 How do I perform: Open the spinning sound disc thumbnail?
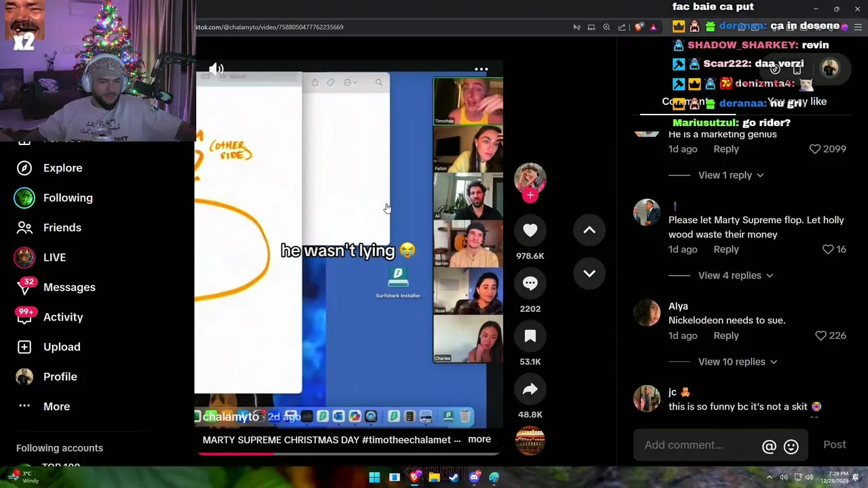point(530,441)
